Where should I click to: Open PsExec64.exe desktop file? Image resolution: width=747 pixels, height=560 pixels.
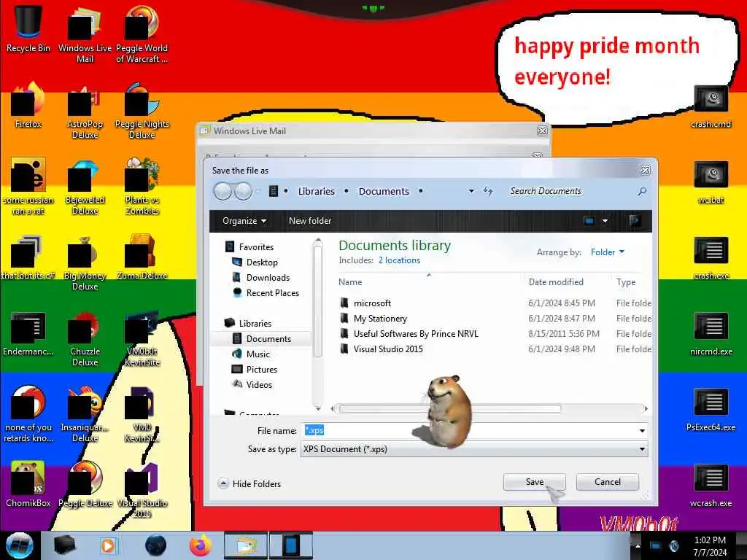click(711, 409)
